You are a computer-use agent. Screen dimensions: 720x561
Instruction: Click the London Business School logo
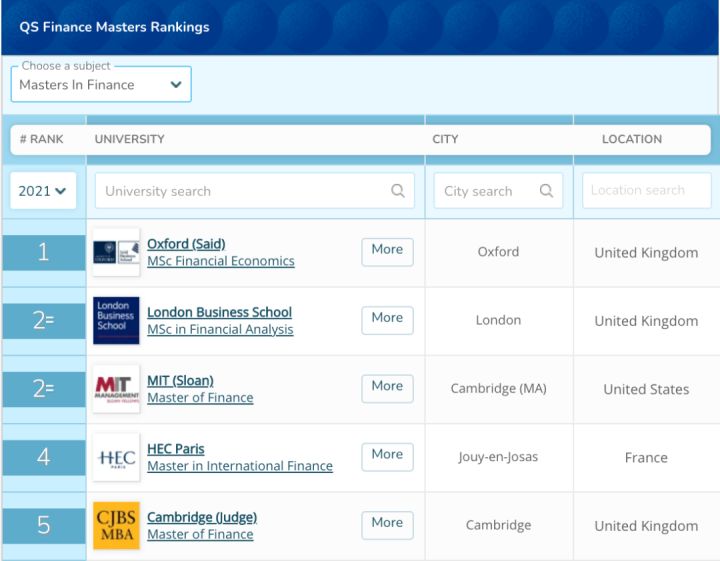pos(116,320)
